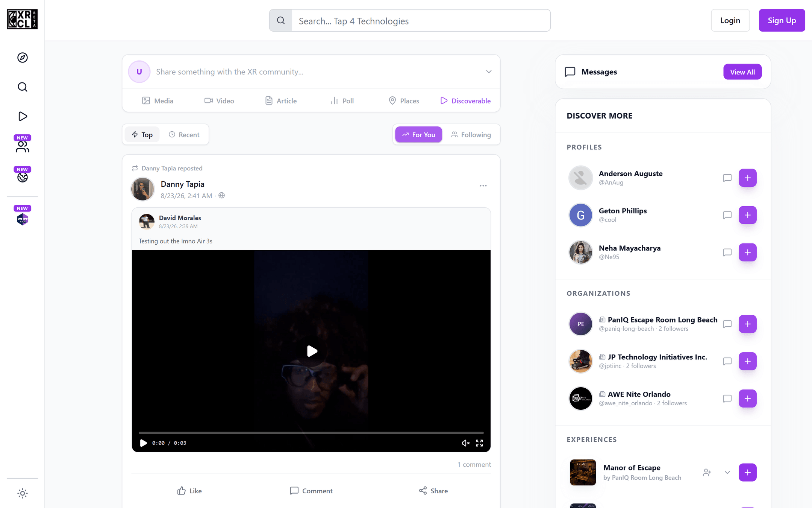Follow Anderson Auguste with plus button
The width and height of the screenshot is (812, 508).
(x=747, y=178)
